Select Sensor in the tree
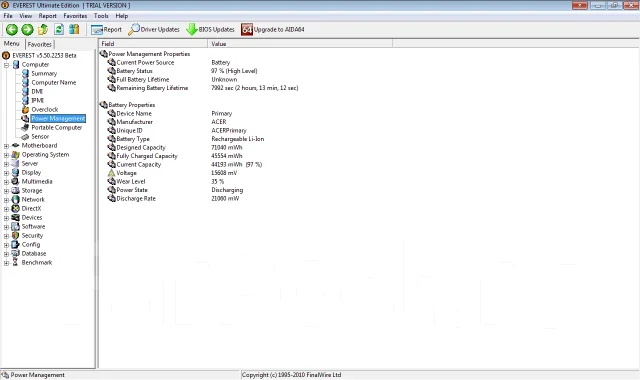640x380 pixels. coord(40,136)
